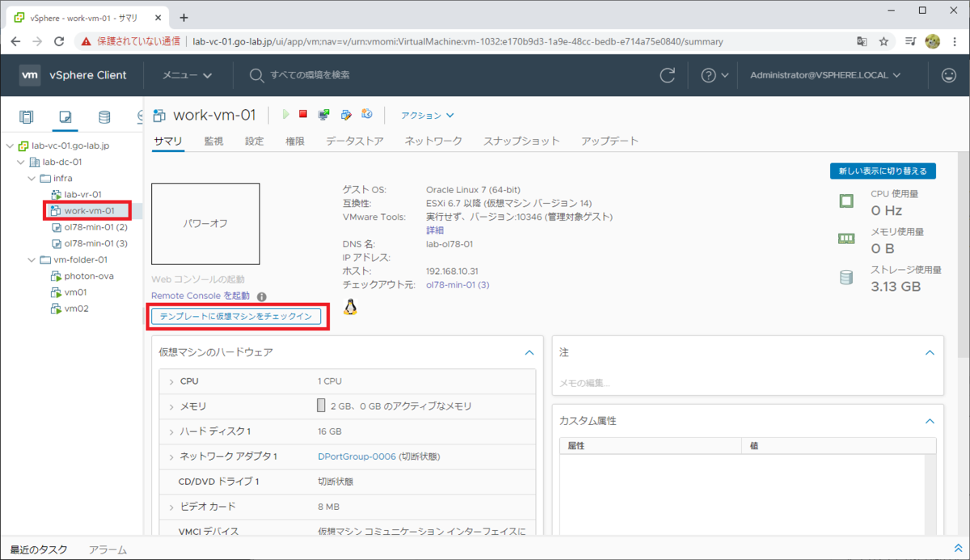Go back in browser history
The width and height of the screenshot is (970, 560).
click(x=16, y=41)
